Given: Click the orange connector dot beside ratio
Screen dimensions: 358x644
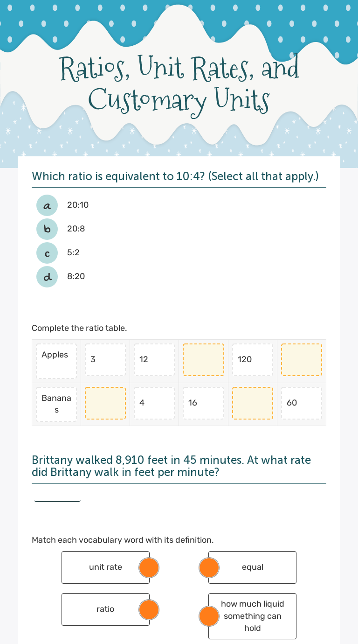Looking at the screenshot, I should click(x=149, y=609).
